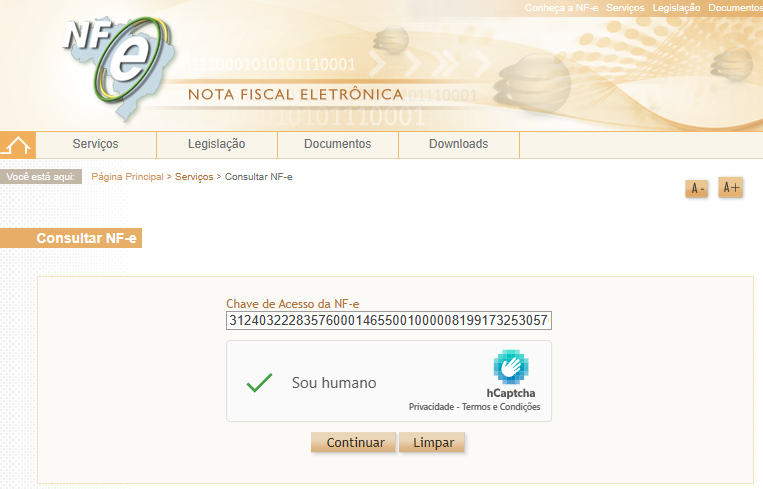Open Conheça a NF-e top link
This screenshot has height=489, width=763.
(561, 8)
